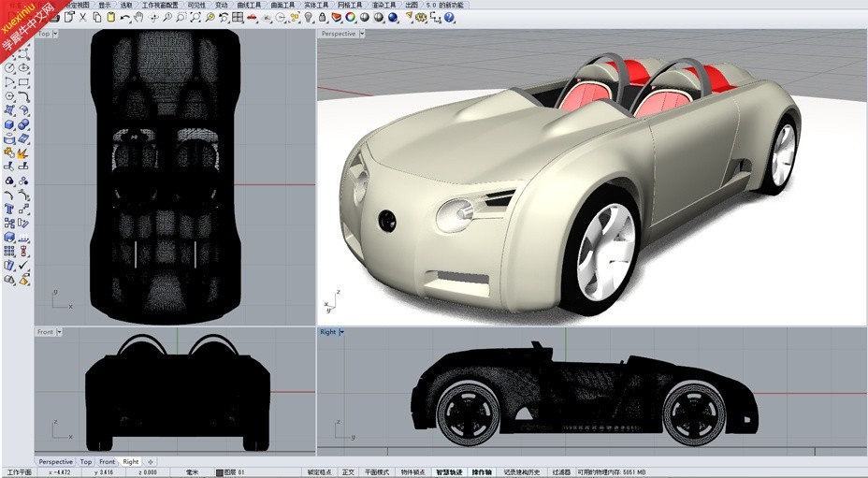The image size is (868, 478).
Task: Toggle 正交 ortho mode in status bar
Action: 348,472
